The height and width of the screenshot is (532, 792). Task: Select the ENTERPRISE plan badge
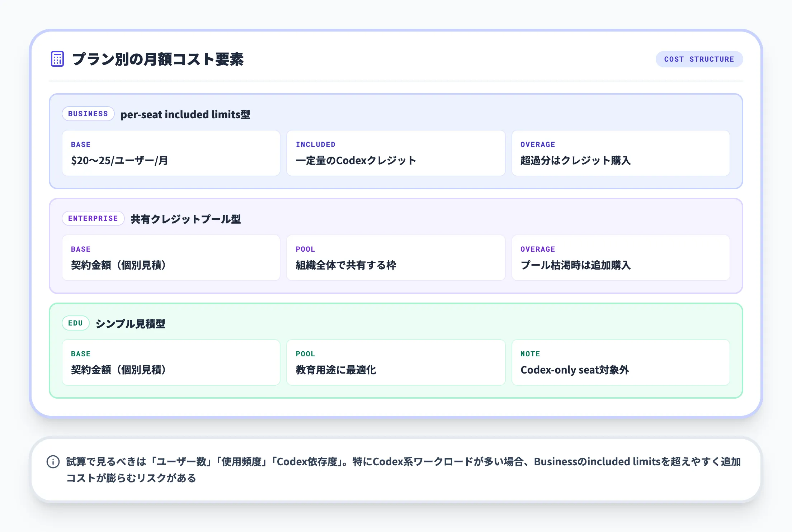(x=93, y=219)
